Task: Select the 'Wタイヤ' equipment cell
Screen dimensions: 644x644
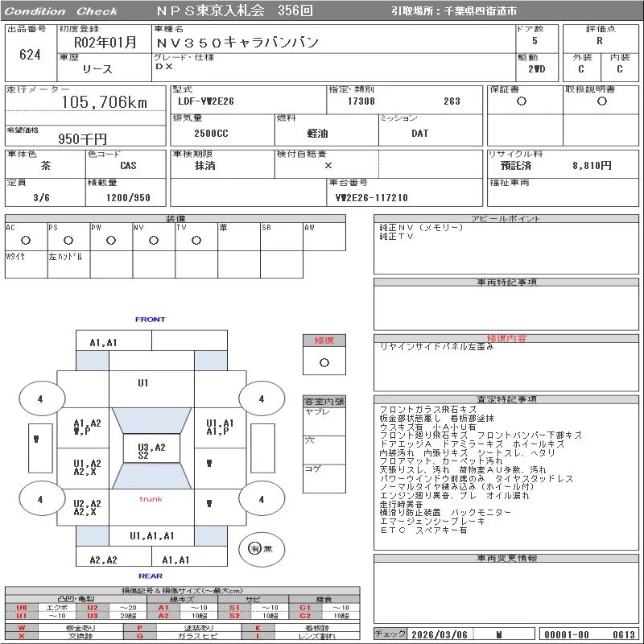Action: (27, 265)
